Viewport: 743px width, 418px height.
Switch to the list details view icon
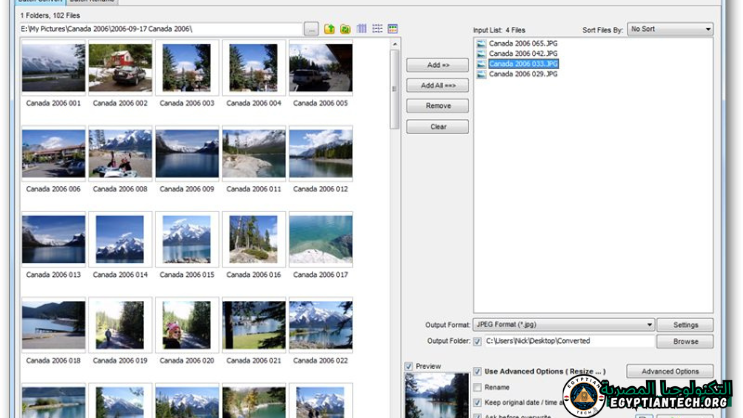pos(377,29)
